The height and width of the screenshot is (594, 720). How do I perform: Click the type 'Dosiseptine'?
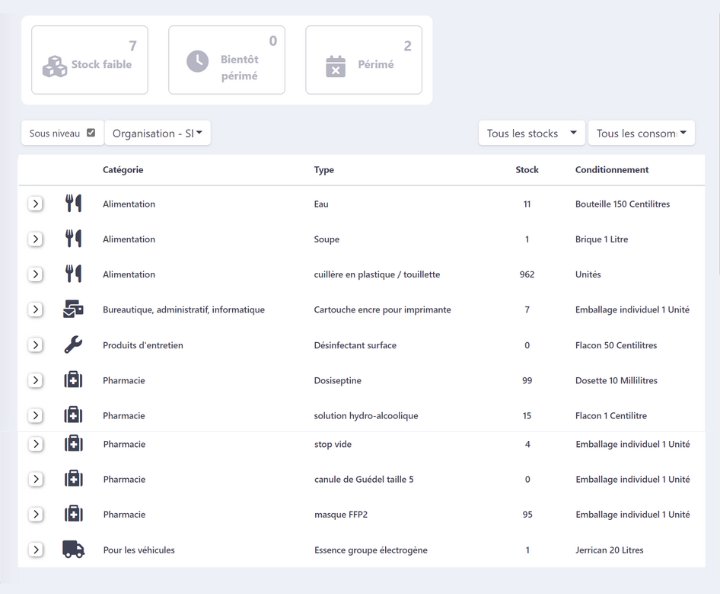coord(338,381)
